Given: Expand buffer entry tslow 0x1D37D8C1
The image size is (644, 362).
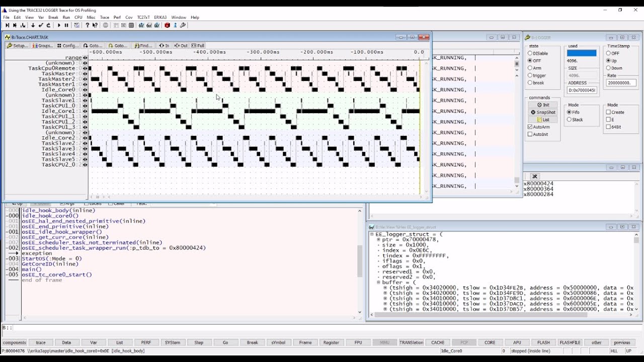Looking at the screenshot, I should (x=385, y=299).
